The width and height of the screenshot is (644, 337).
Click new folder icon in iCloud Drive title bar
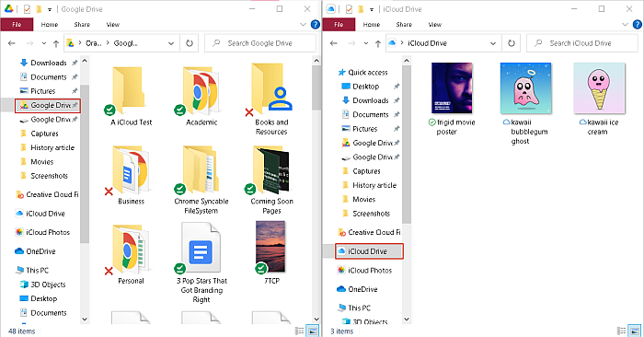coord(361,9)
